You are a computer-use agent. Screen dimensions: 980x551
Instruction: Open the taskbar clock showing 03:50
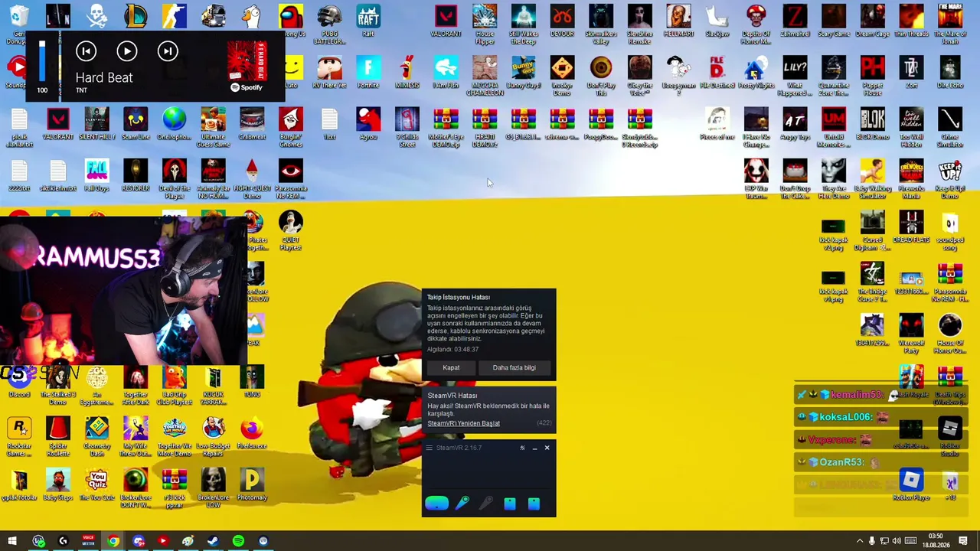(x=936, y=540)
